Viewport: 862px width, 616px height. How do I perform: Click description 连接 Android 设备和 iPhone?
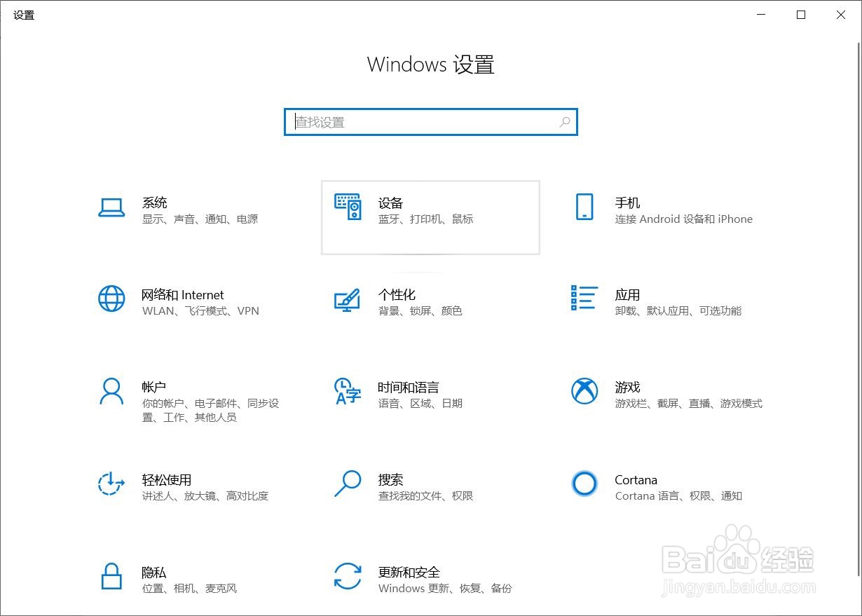click(x=684, y=219)
